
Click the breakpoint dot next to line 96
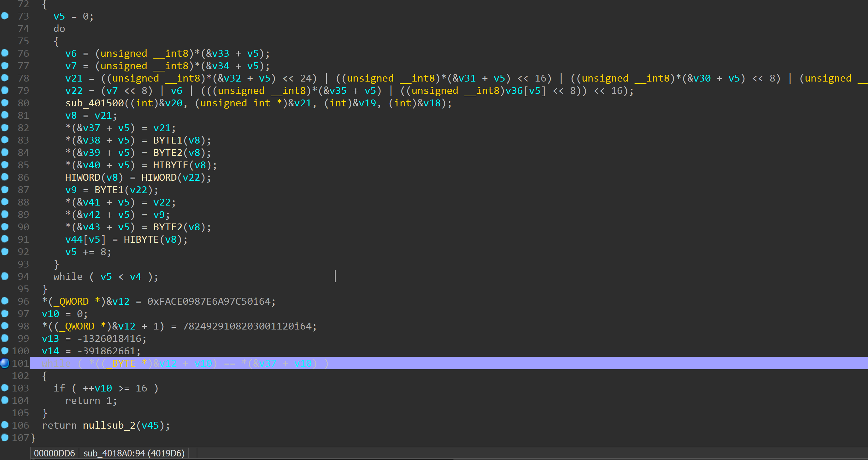coord(5,301)
